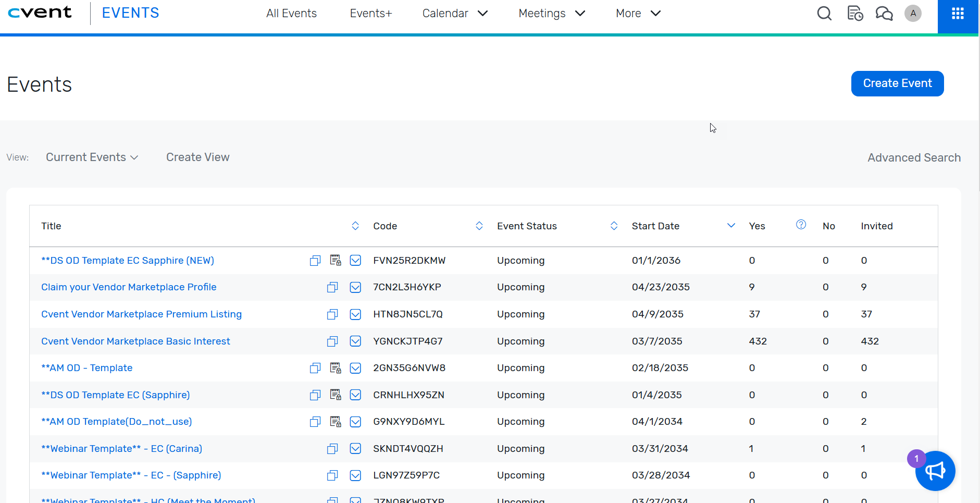Click the EVENTS product label
This screenshot has height=503, width=980.
(x=130, y=13)
